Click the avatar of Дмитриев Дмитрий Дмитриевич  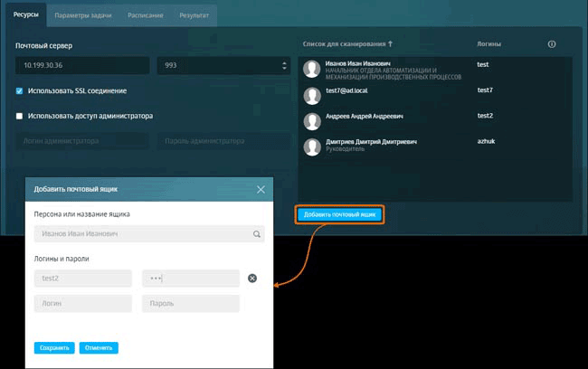312,147
